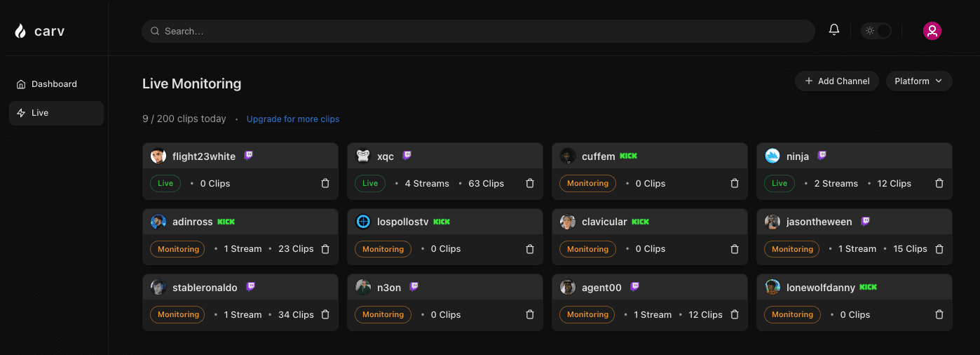Click trash icon on cuffem card
The height and width of the screenshot is (355, 980).
tap(735, 183)
